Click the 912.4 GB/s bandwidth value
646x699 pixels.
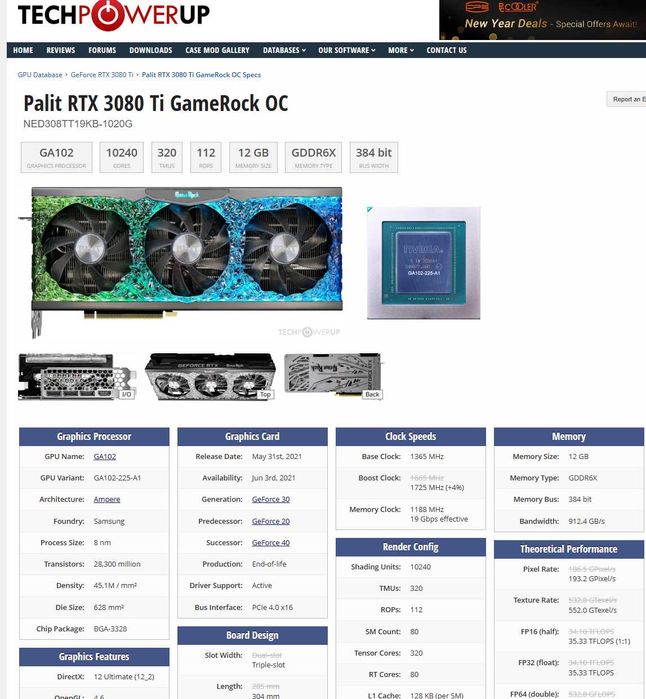click(587, 521)
